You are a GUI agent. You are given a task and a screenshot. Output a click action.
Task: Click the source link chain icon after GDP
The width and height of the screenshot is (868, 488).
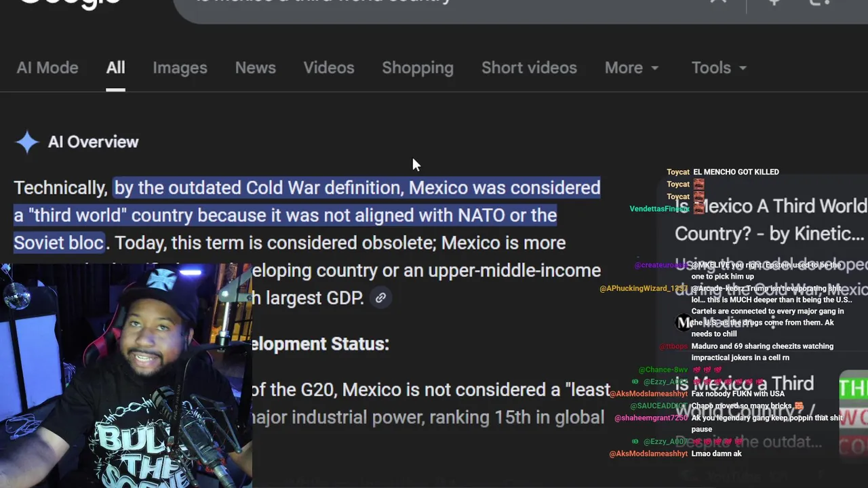(380, 298)
